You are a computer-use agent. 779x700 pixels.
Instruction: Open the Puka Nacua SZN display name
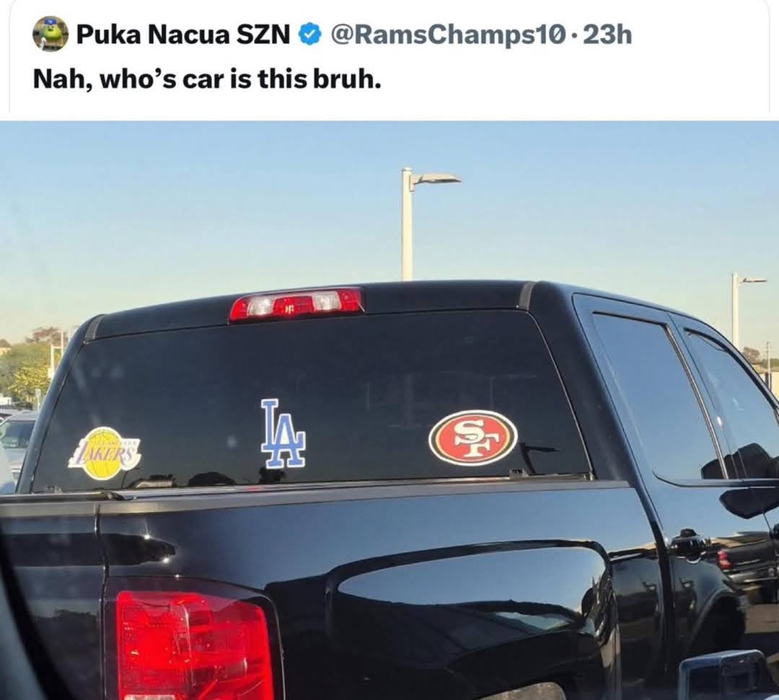(182, 35)
